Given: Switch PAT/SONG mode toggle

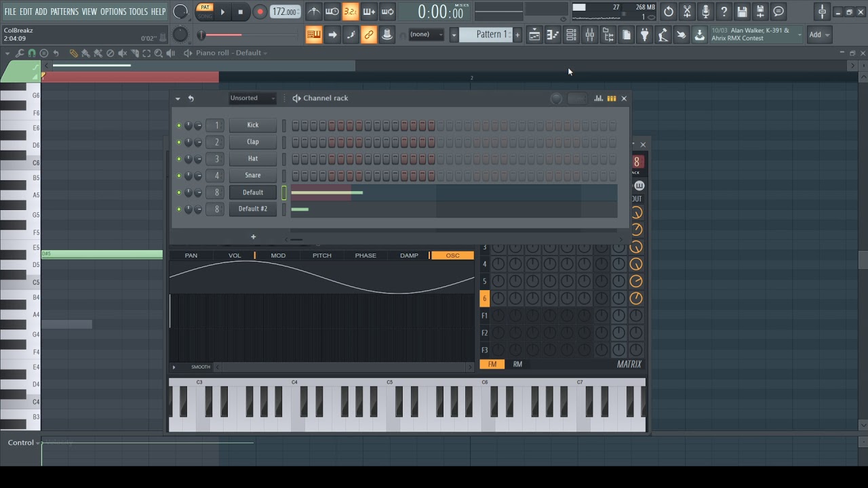Looking at the screenshot, I should pyautogui.click(x=205, y=12).
